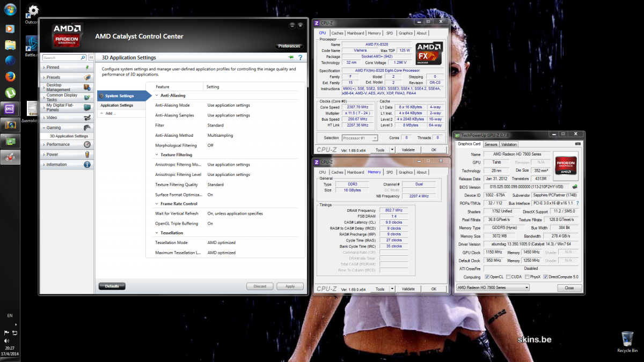Click the Radeon logo in GPU-Z
The image size is (644, 362).
click(x=565, y=166)
